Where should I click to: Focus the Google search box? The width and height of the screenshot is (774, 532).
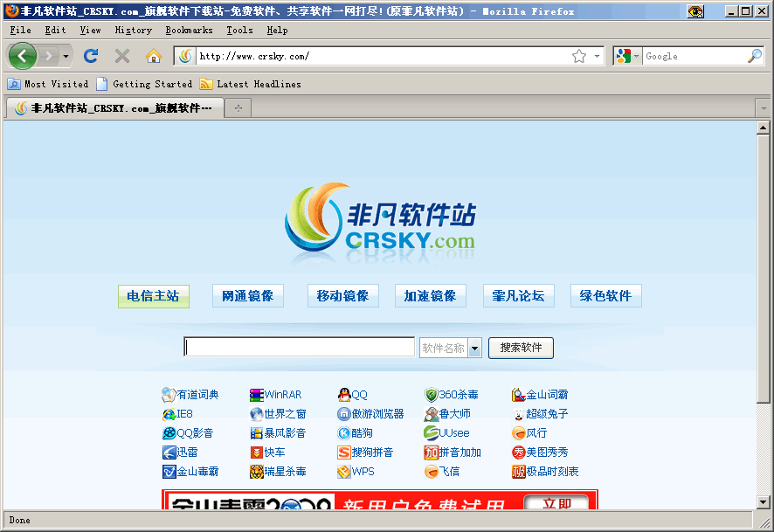point(694,56)
